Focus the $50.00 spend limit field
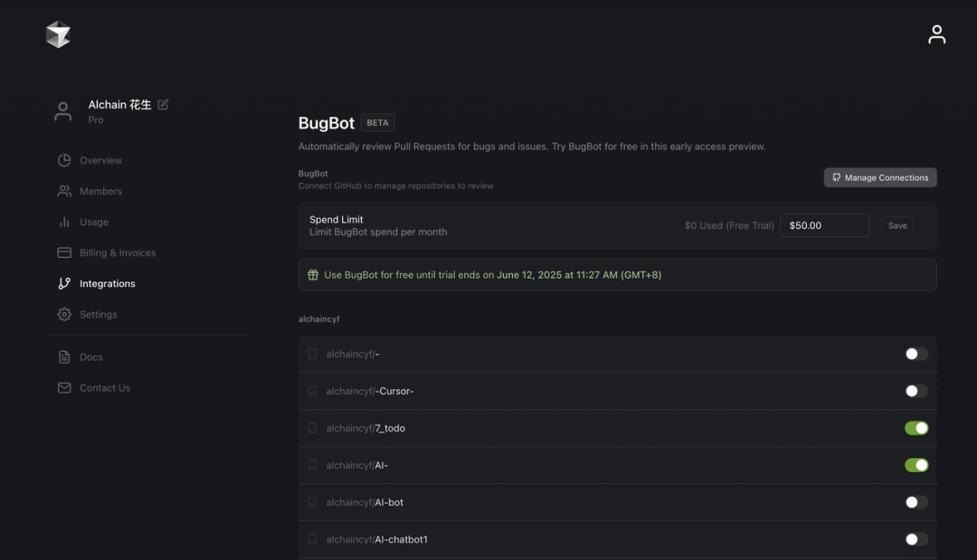Screen dimensions: 977x560 [824, 225]
